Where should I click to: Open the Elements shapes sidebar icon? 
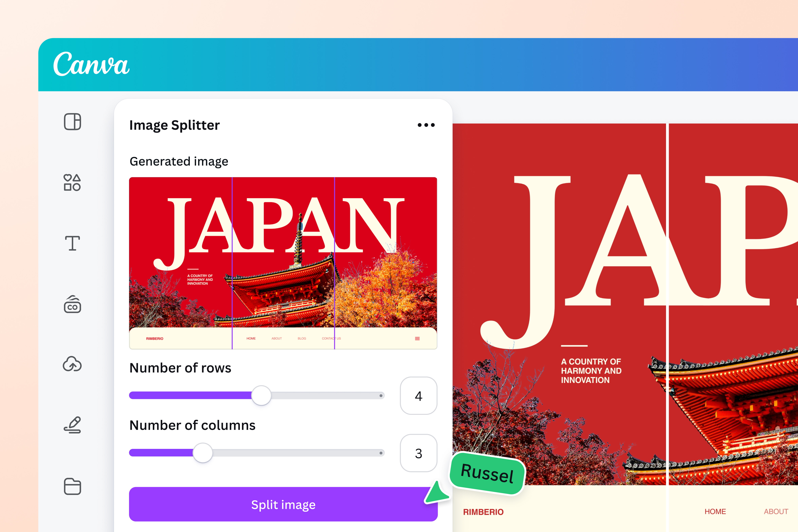[72, 182]
